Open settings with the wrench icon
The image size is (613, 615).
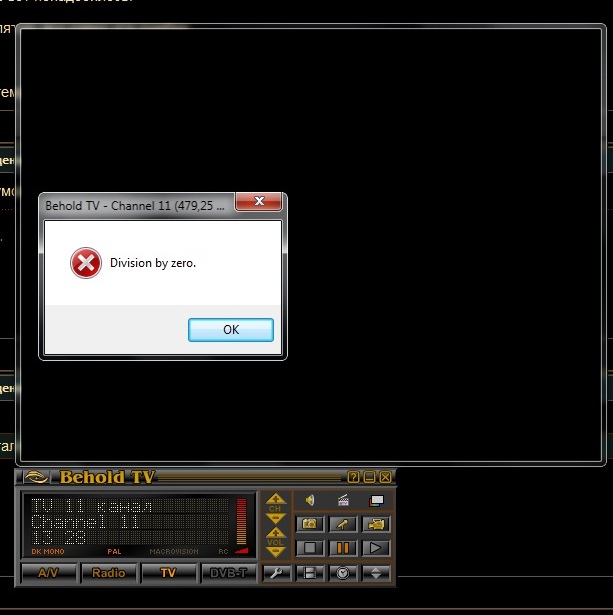277,573
